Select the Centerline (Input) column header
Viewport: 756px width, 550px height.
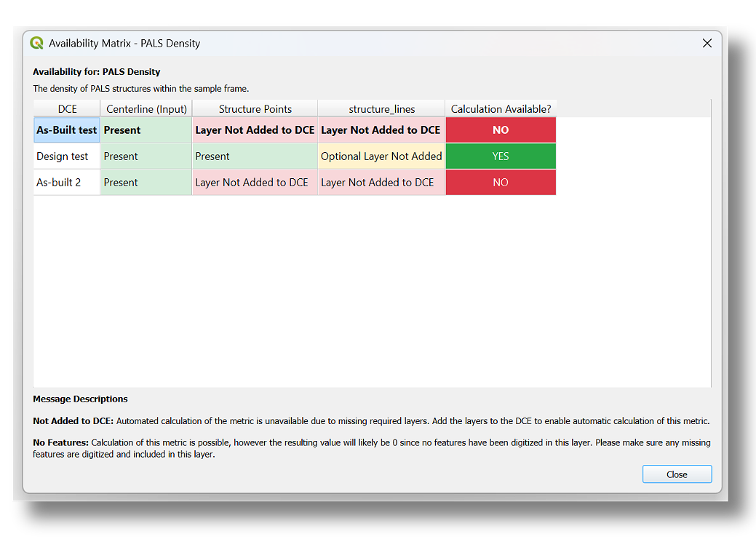point(146,109)
